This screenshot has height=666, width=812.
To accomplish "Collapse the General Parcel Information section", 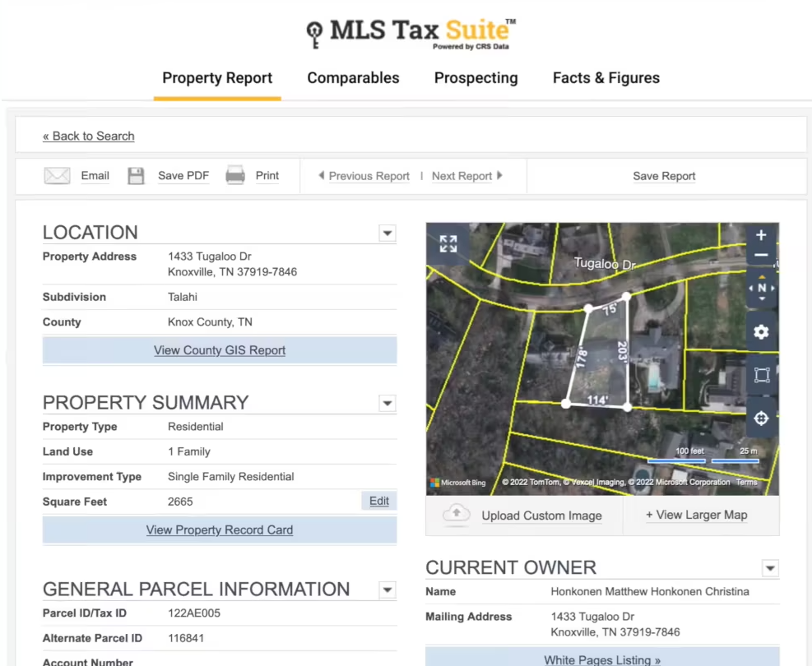I will [x=387, y=590].
